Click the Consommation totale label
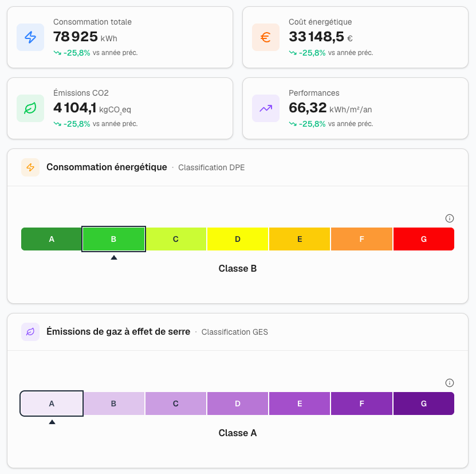This screenshot has width=476, height=474. 93,22
